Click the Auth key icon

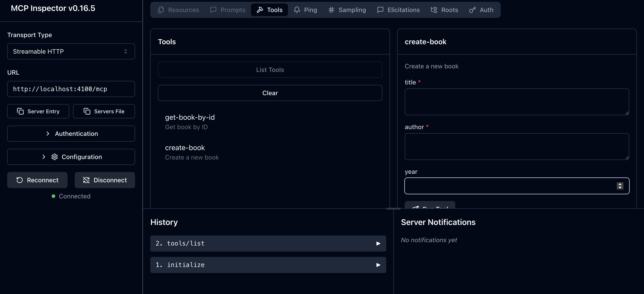coord(472,10)
